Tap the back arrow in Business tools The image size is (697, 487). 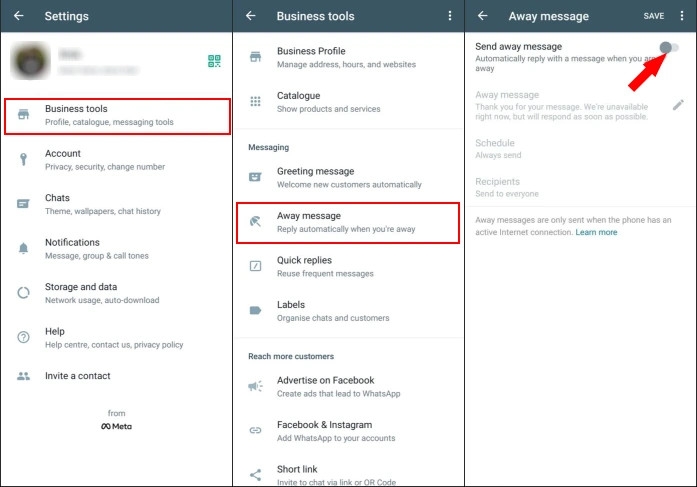251,16
